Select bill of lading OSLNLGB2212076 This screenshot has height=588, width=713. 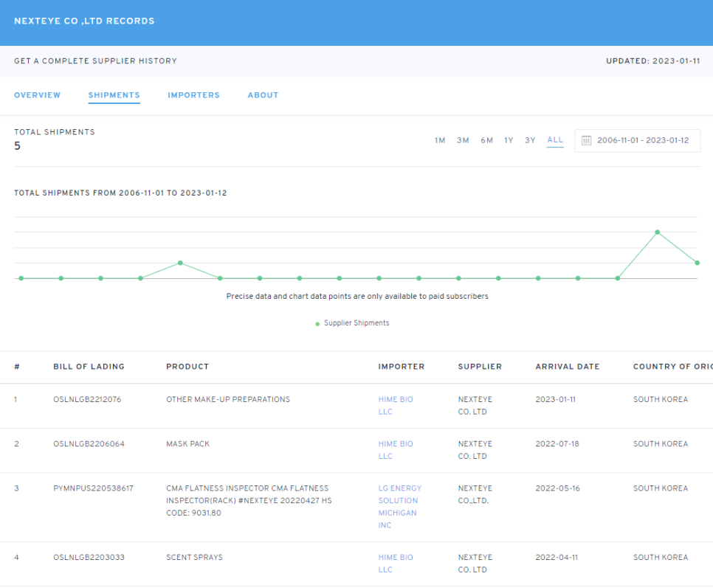click(87, 399)
